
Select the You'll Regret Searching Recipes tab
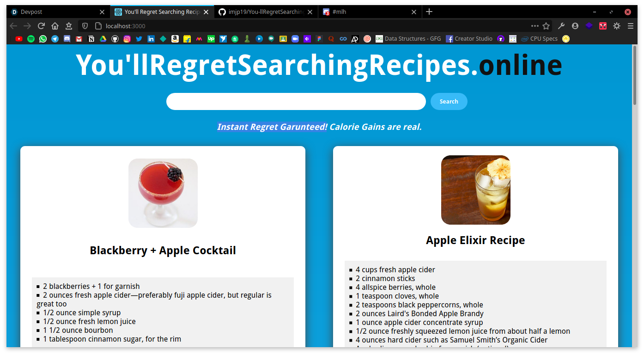(x=162, y=12)
